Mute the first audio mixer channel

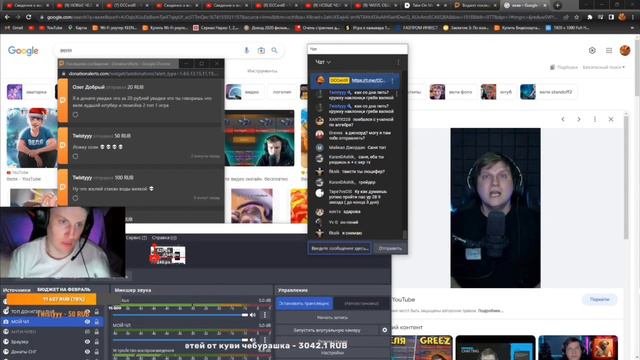(253, 315)
